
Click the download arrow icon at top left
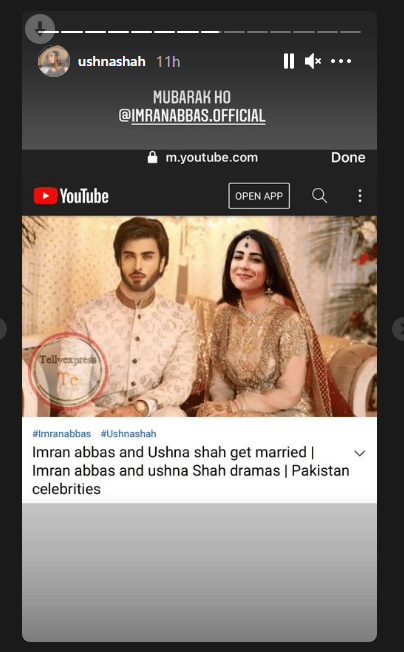coord(40,29)
